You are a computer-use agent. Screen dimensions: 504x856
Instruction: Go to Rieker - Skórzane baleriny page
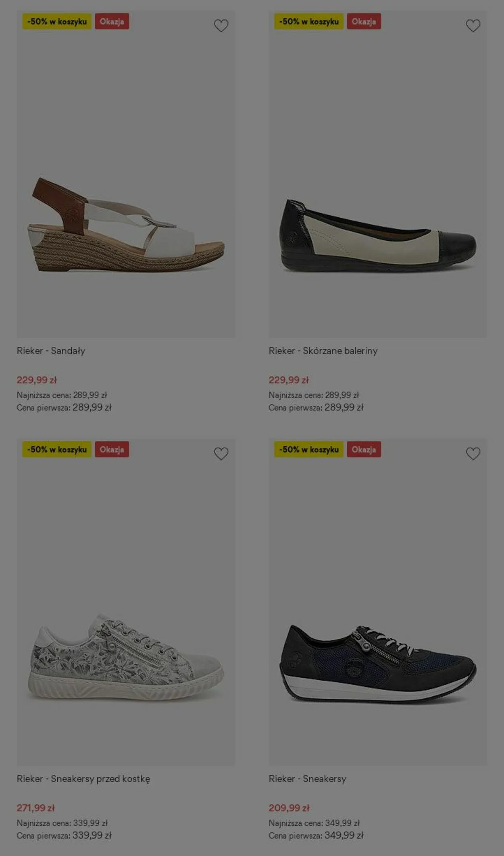point(323,351)
